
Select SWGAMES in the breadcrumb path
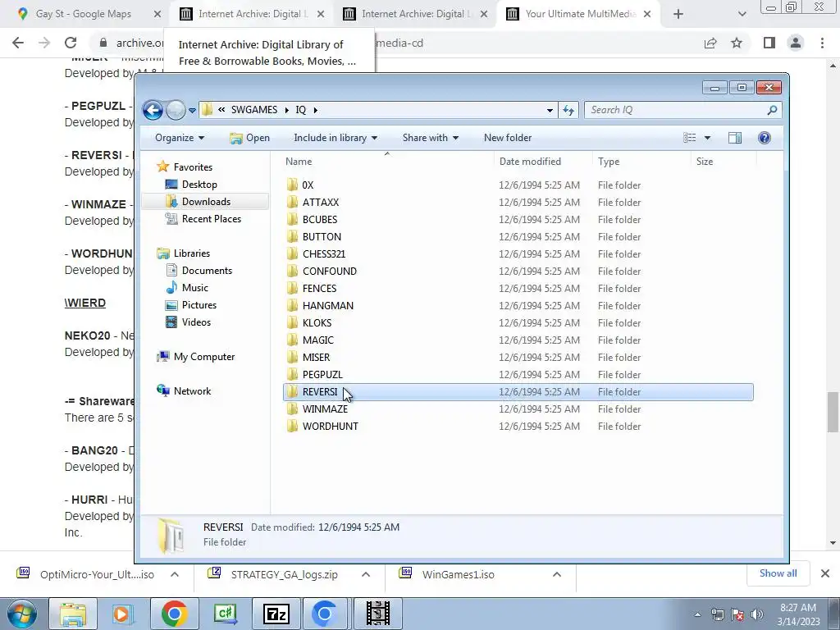coord(254,110)
